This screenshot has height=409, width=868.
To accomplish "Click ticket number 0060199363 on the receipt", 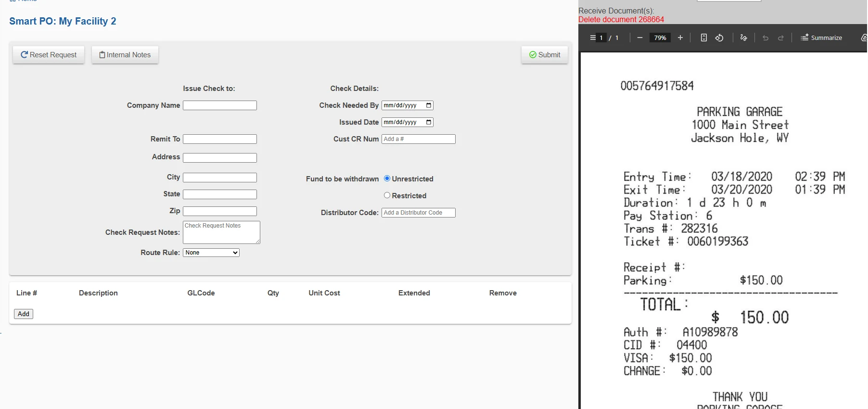I will click(717, 242).
